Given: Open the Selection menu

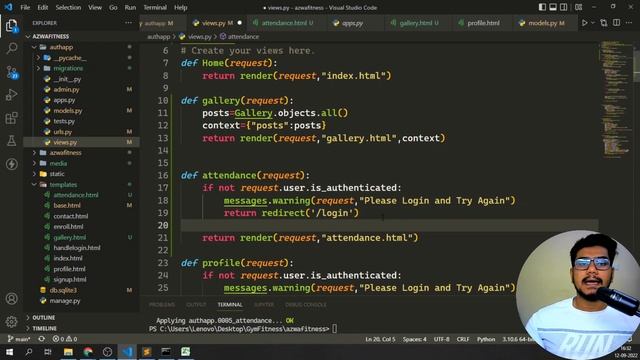Looking at the screenshot, I should [68, 7].
